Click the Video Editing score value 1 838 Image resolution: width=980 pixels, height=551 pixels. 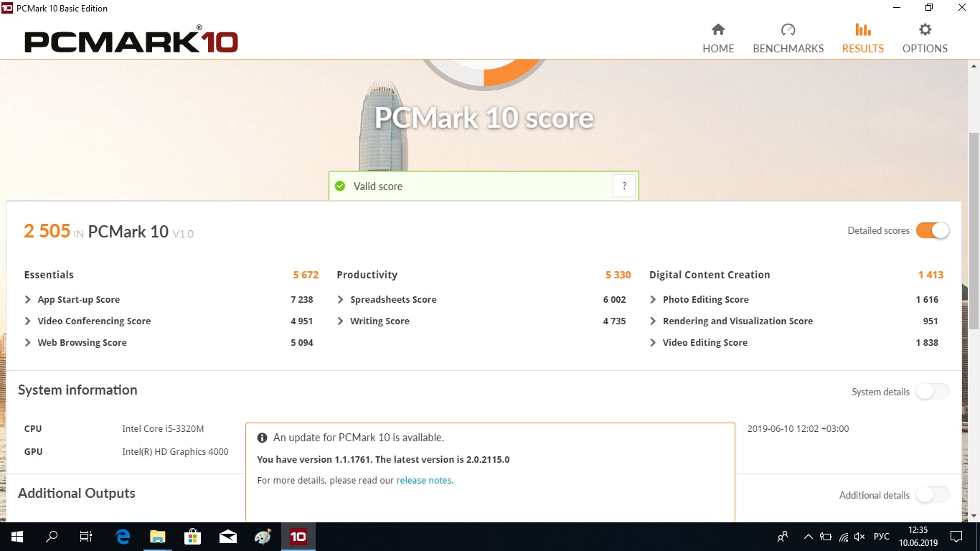(927, 343)
